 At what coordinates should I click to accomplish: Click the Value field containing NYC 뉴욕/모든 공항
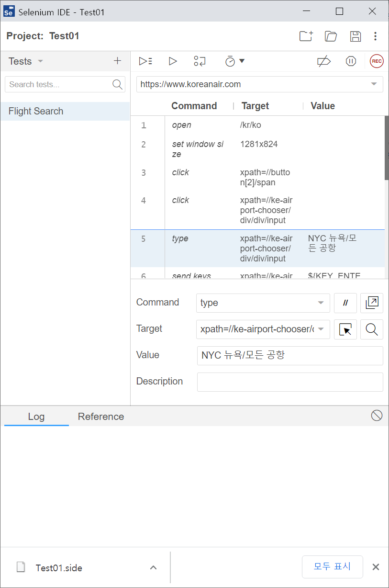click(290, 355)
